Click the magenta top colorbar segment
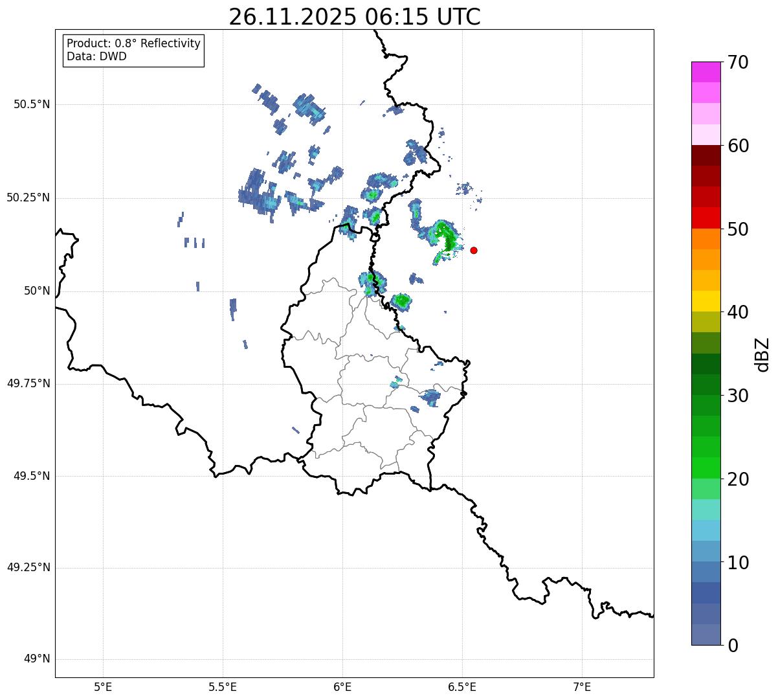 pos(706,72)
